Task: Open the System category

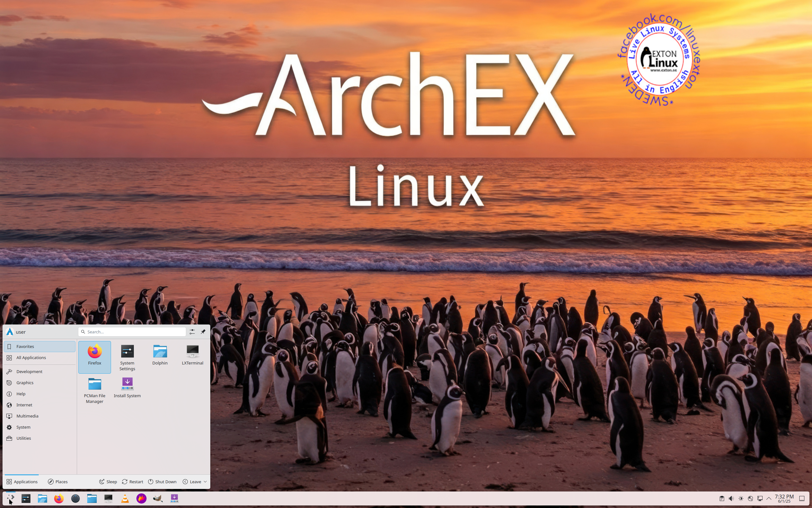Action: point(40,427)
